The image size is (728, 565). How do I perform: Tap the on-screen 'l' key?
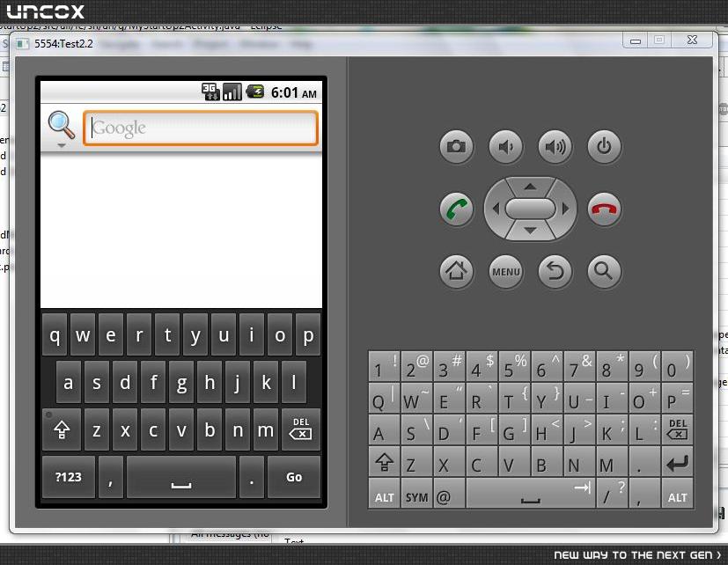pyautogui.click(x=294, y=383)
